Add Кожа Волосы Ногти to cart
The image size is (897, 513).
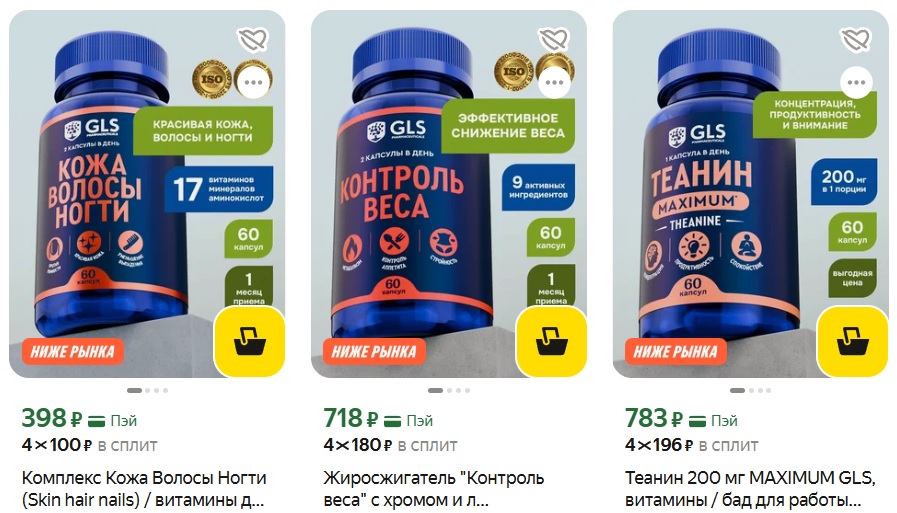point(249,341)
